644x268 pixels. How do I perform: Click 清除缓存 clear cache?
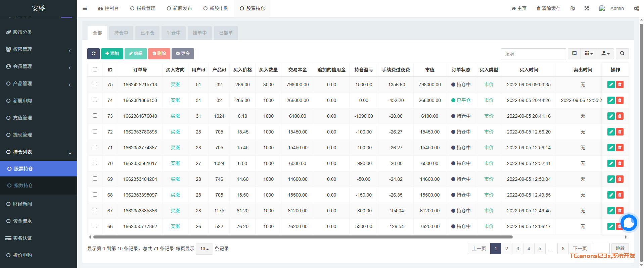pyautogui.click(x=548, y=8)
